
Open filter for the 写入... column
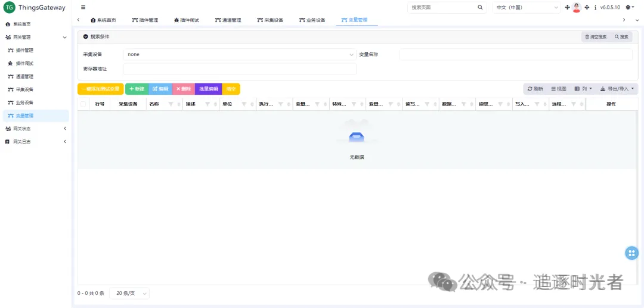pyautogui.click(x=537, y=104)
